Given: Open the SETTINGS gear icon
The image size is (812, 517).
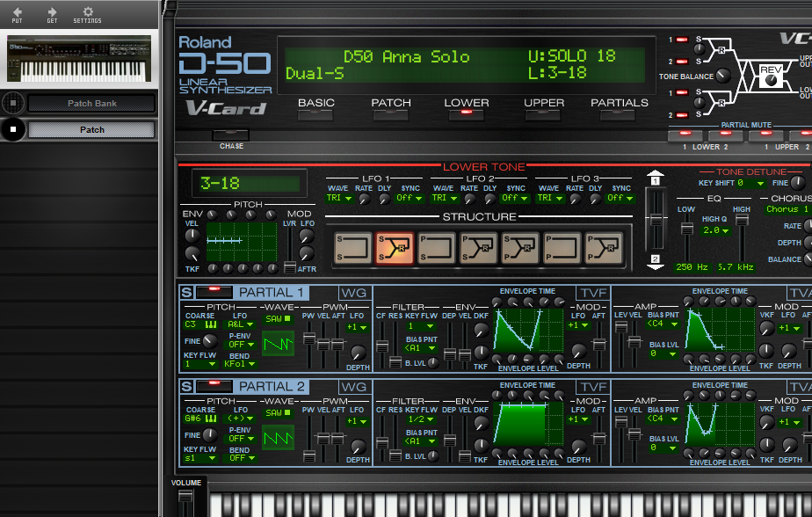Looking at the screenshot, I should click(88, 11).
